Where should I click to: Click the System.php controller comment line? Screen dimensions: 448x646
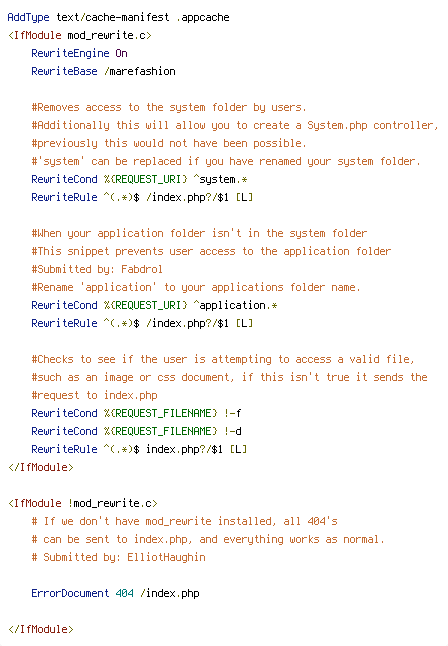(x=235, y=126)
